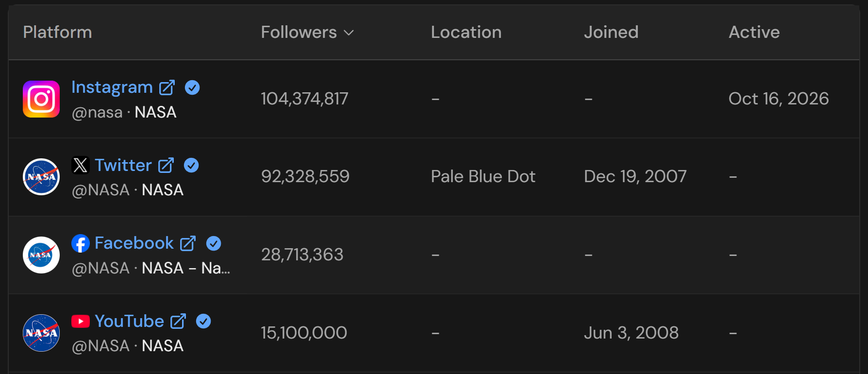Click the Pale Blue Dot location cell
This screenshot has width=868, height=374.
[483, 176]
